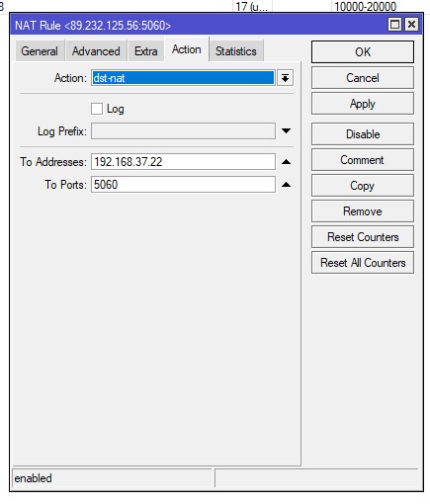Screen dimensions: 430x504
Task: Remove the NAT rule
Action: click(363, 211)
